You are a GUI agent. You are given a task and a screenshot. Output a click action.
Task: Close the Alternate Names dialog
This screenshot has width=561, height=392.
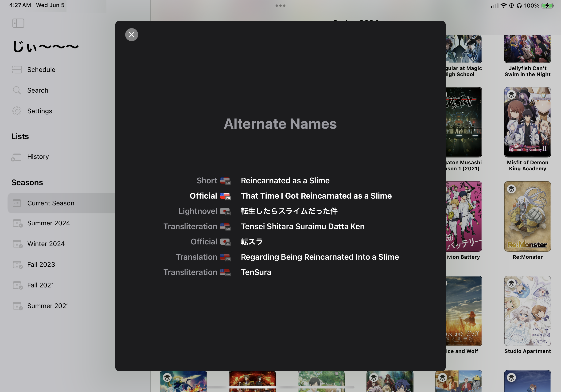pyautogui.click(x=132, y=35)
